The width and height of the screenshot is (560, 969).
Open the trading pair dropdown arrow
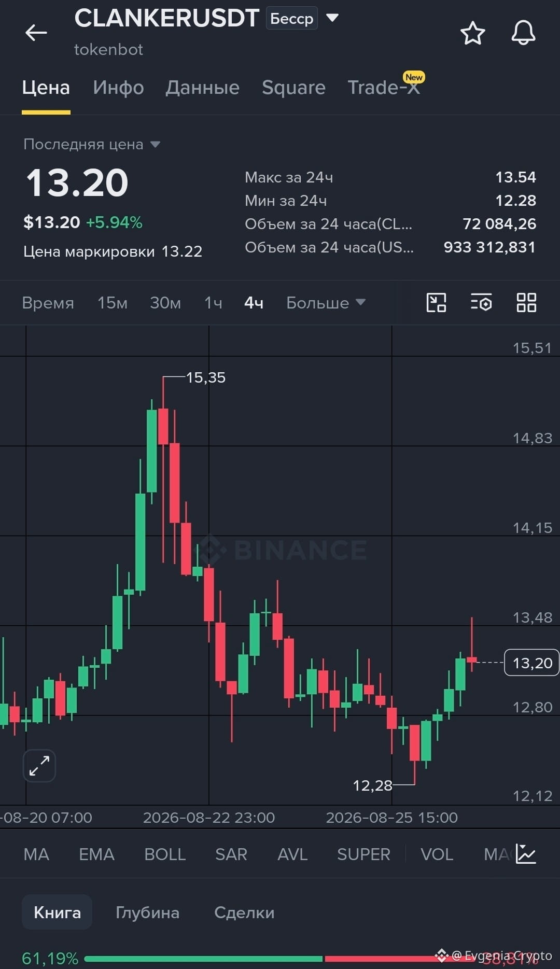[x=332, y=18]
